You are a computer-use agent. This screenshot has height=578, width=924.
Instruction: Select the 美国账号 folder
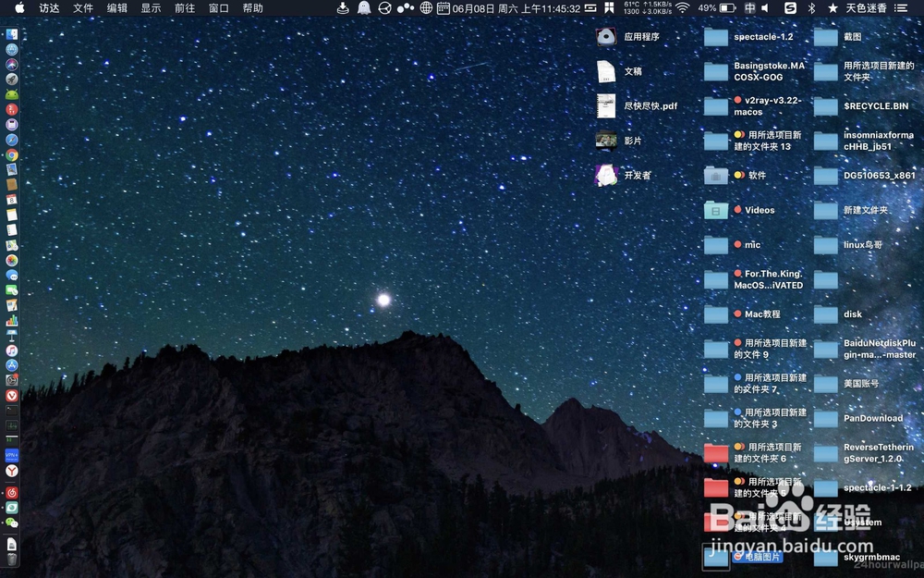coord(846,384)
